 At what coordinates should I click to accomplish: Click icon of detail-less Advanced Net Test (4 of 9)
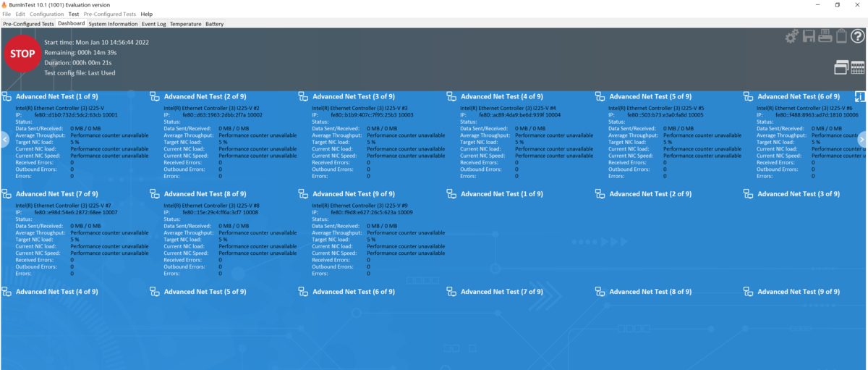7,291
